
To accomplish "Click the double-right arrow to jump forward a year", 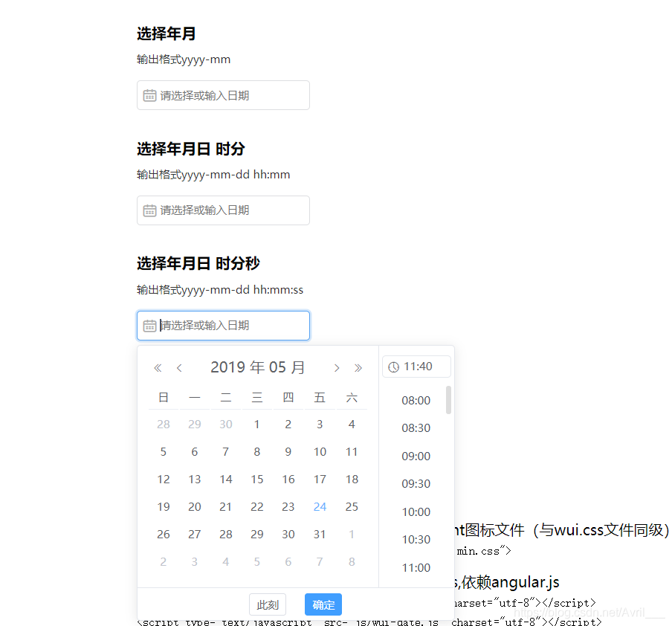I will pyautogui.click(x=358, y=367).
